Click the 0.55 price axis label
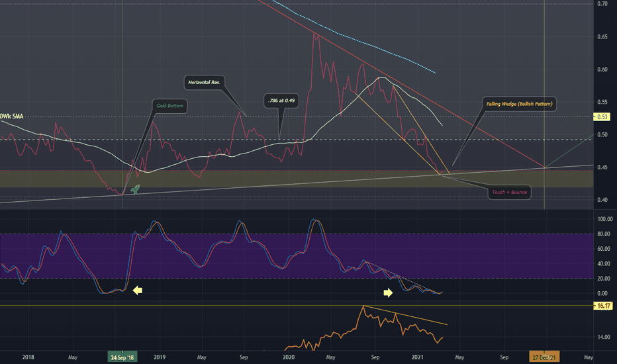This screenshot has width=617, height=364. click(x=602, y=103)
